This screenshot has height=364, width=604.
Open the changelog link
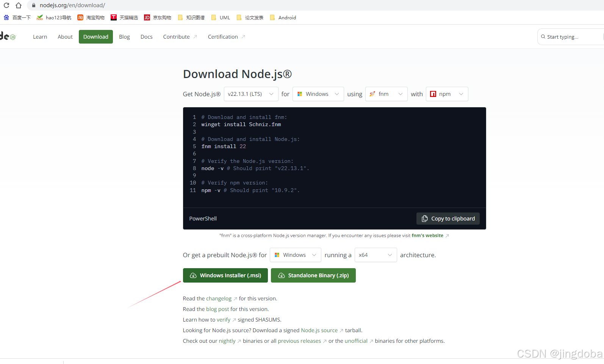pyautogui.click(x=219, y=298)
